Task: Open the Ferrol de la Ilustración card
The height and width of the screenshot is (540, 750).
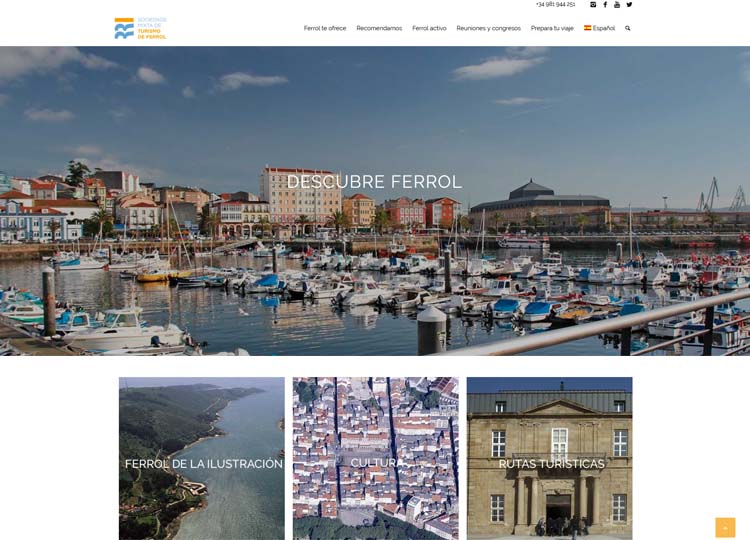Action: (x=202, y=458)
